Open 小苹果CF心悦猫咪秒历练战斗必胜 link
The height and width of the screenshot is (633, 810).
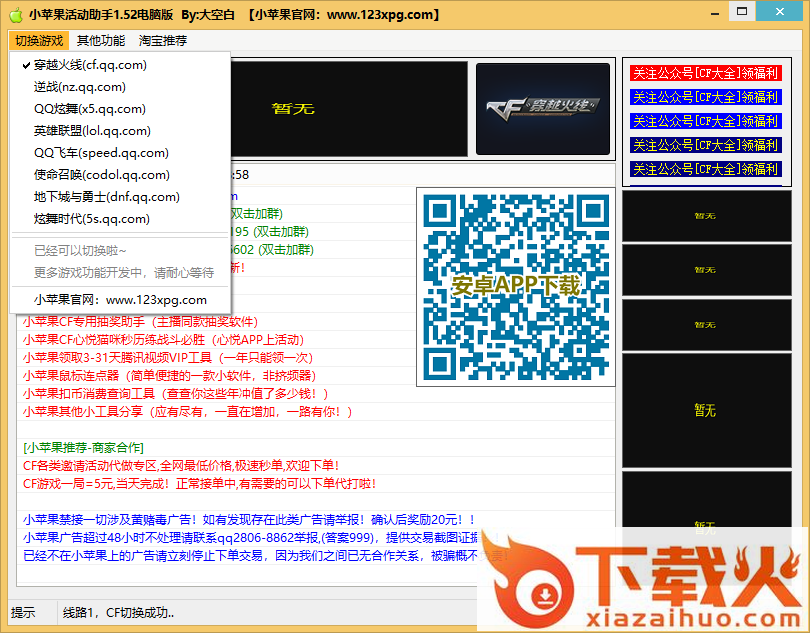[x=163, y=340]
